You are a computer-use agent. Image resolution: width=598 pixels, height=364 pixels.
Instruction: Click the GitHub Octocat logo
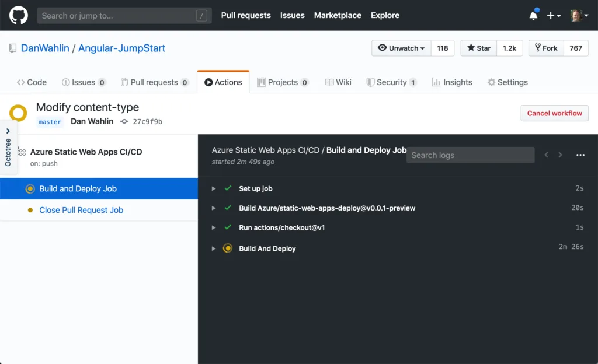19,15
